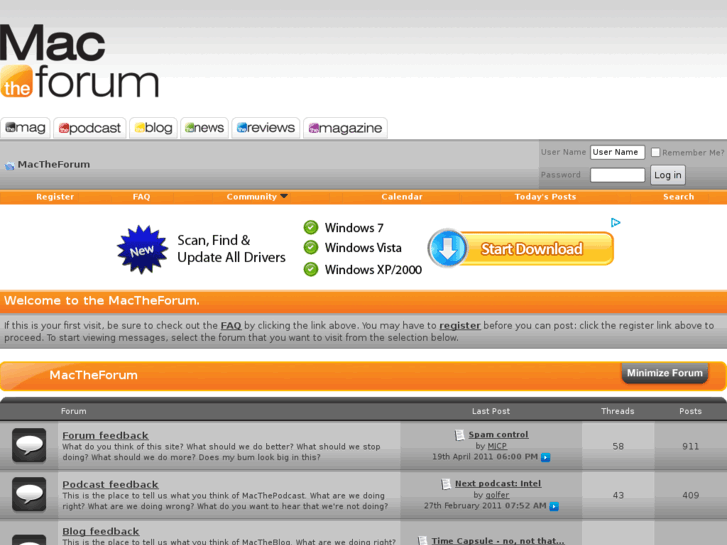Open the Blog feedback forum
Image resolution: width=727 pixels, height=545 pixels.
click(101, 532)
